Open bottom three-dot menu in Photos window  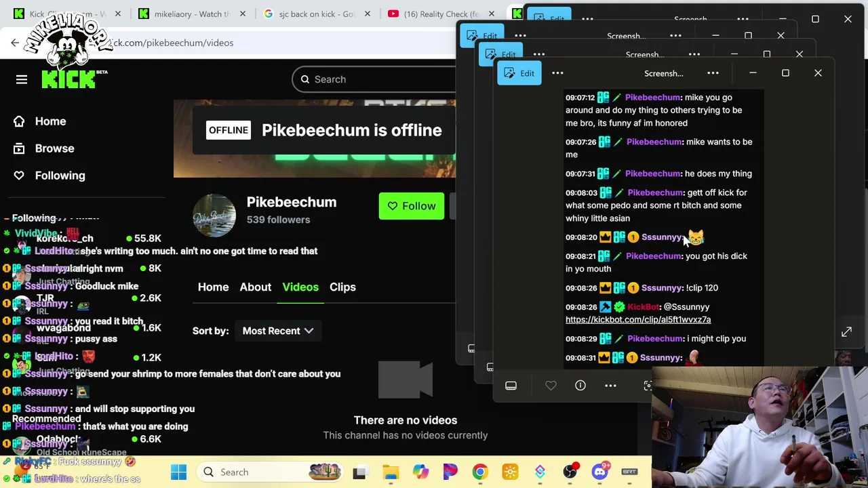[610, 386]
